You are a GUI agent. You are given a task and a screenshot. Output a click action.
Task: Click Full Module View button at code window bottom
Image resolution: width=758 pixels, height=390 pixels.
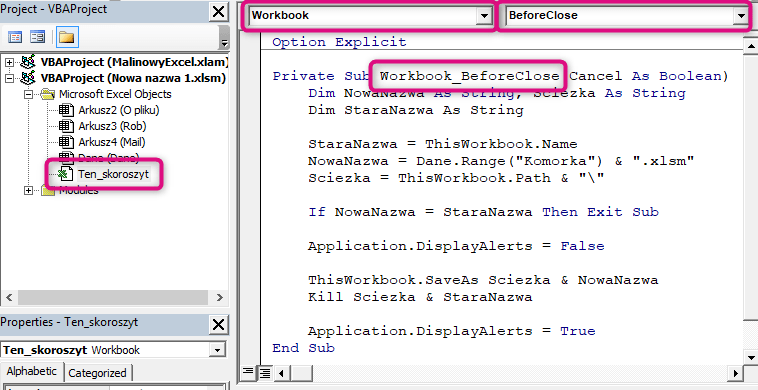click(x=264, y=373)
